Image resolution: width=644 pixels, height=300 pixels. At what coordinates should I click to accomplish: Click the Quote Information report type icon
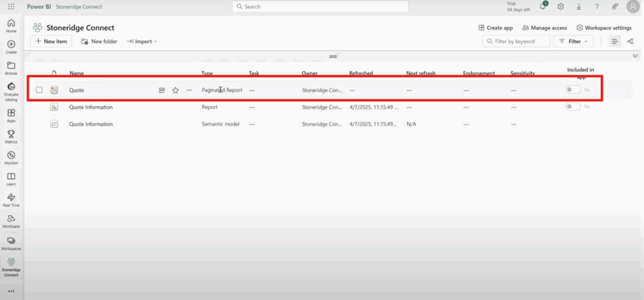click(54, 107)
